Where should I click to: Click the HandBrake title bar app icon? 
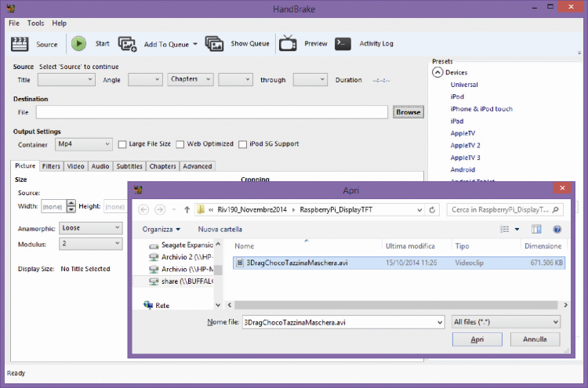pyautogui.click(x=11, y=9)
